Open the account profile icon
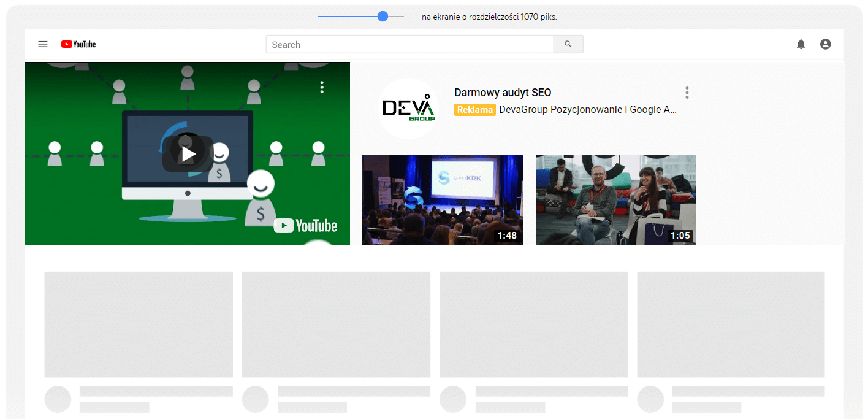The width and height of the screenshot is (868, 419). click(x=825, y=44)
